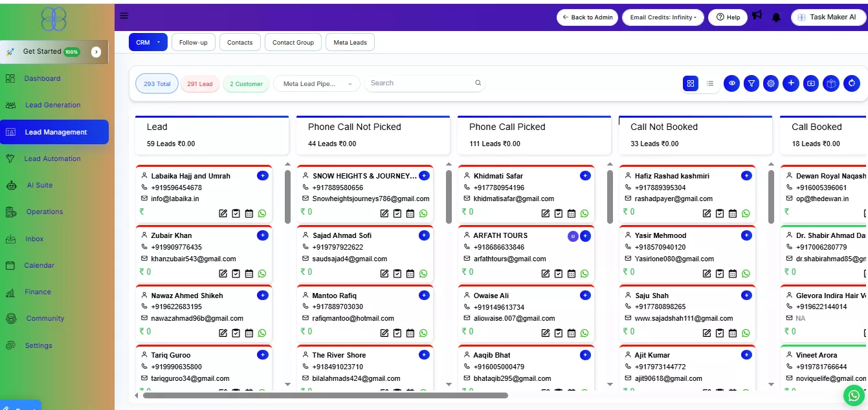
Task: Open the settings gear on the CRM toolbar
Action: pos(770,83)
